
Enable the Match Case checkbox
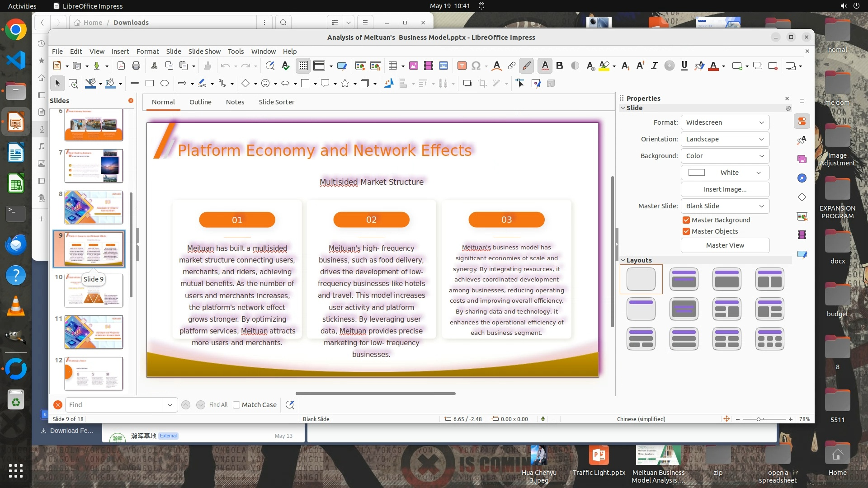click(x=236, y=405)
